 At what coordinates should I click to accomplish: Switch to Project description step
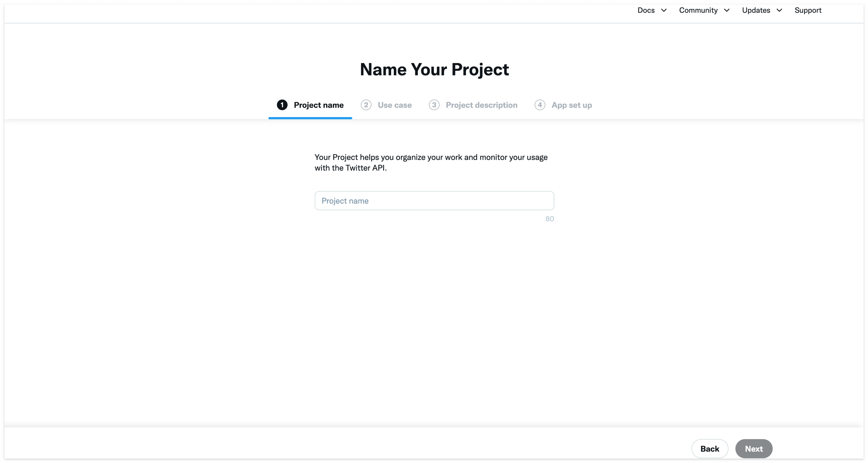click(481, 105)
